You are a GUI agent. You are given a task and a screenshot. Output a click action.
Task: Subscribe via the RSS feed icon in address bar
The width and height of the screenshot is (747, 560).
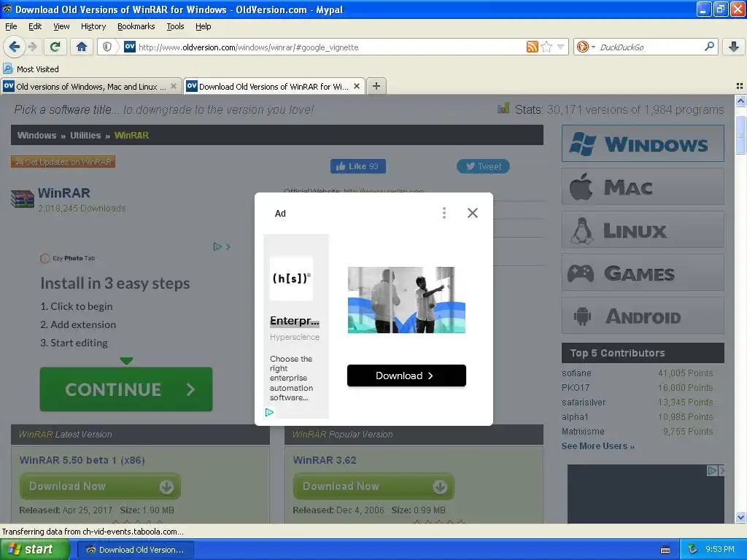pyautogui.click(x=532, y=47)
